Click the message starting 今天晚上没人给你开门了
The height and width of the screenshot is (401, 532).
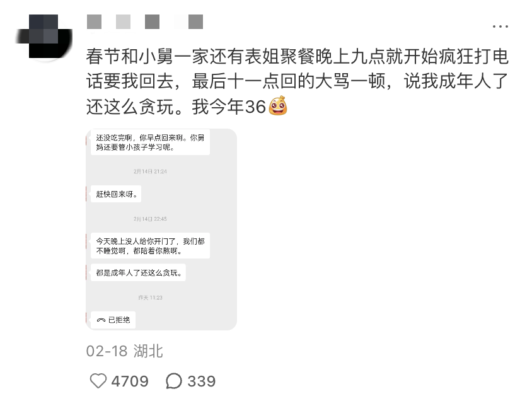point(150,246)
